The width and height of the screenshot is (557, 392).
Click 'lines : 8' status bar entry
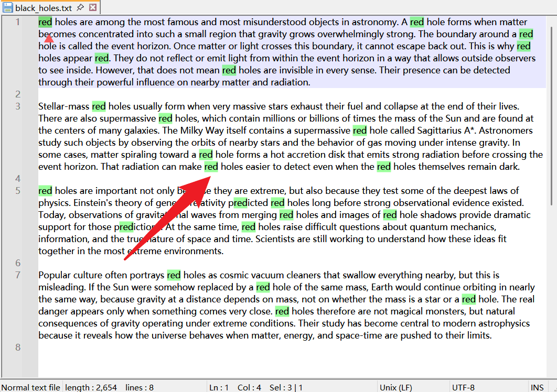(140, 387)
